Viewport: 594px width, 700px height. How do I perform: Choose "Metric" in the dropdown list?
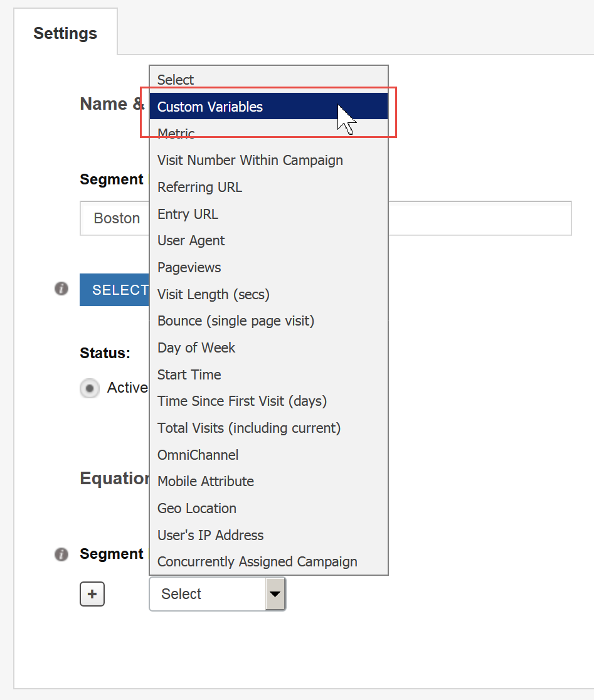tap(176, 134)
